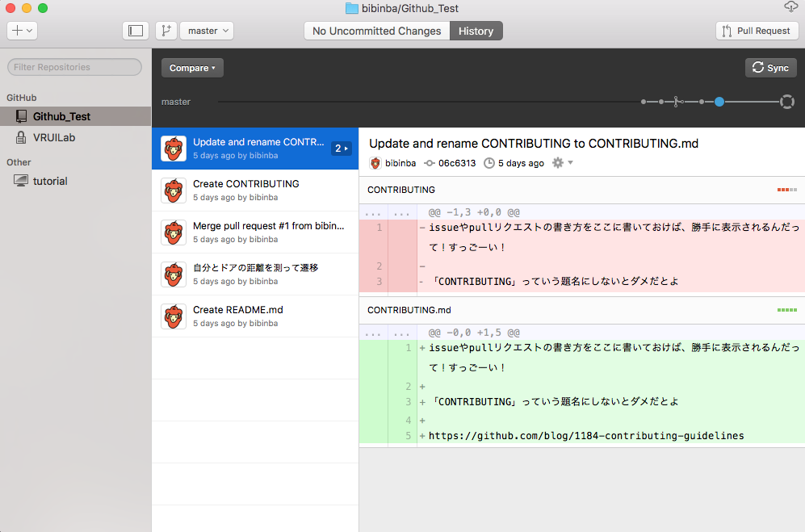
Task: Click the red deletion indicator for CONTRIBUTING
Action: [x=787, y=190]
